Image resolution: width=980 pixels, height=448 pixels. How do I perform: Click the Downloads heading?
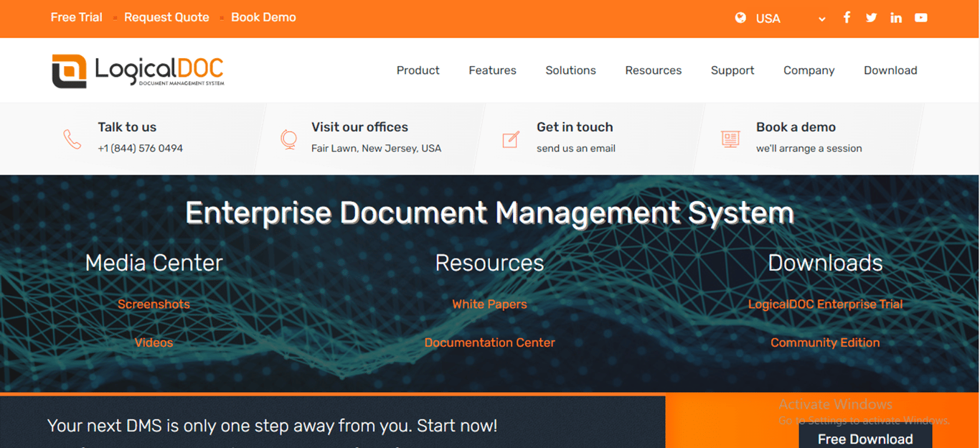tap(825, 263)
